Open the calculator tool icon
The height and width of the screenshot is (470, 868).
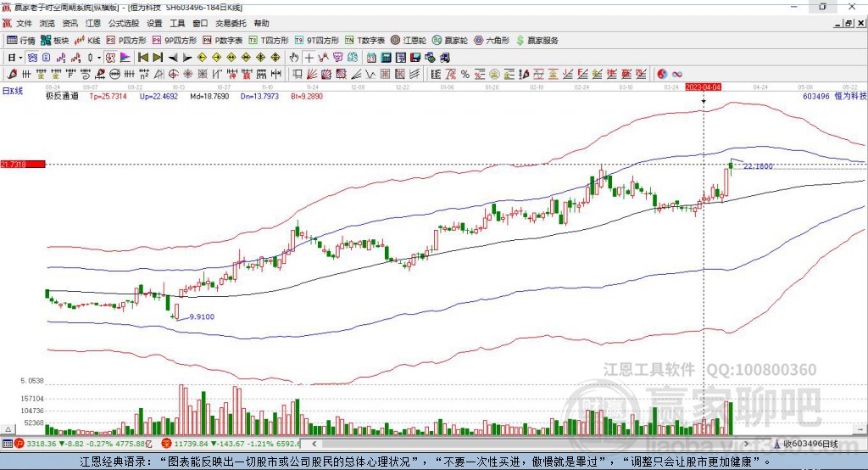[x=387, y=58]
